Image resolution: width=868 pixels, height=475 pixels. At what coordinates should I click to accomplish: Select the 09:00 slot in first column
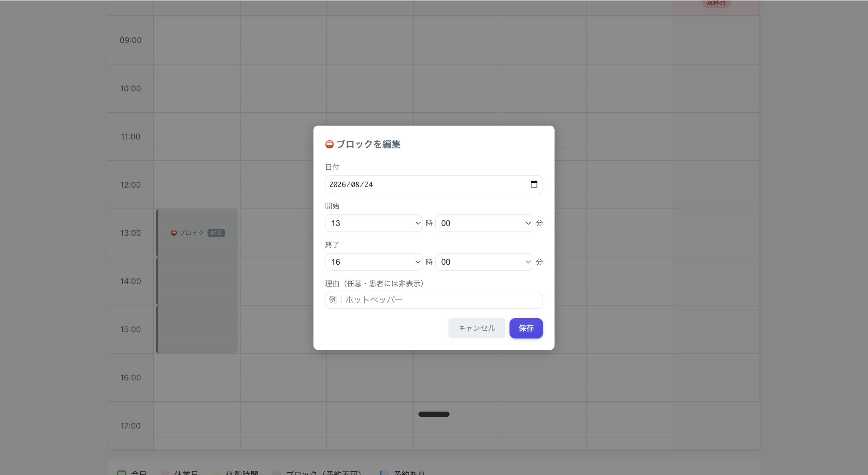(197, 40)
